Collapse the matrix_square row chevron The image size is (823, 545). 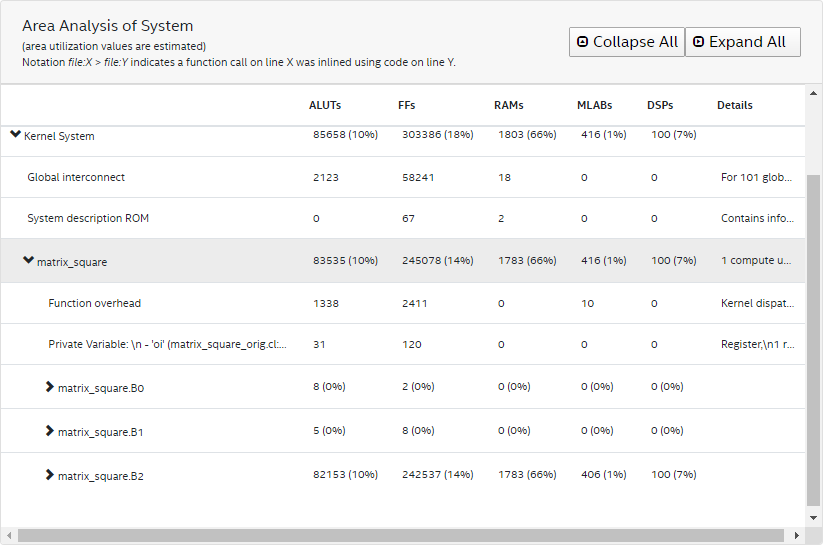(x=28, y=261)
